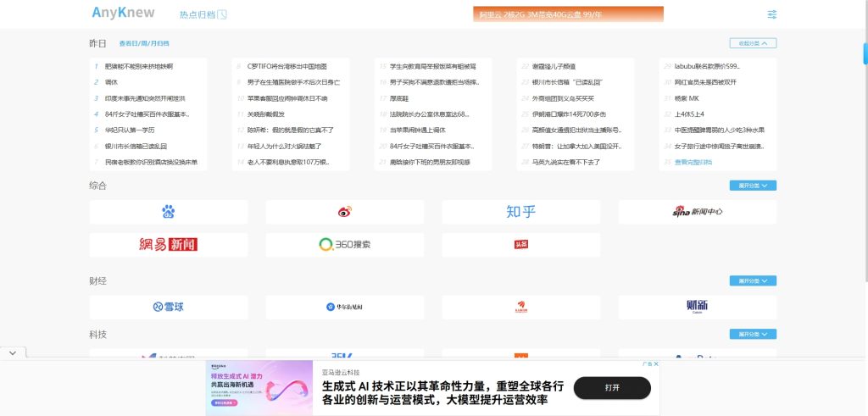Select the Zhihu (知乎) source card
This screenshot has width=868, height=416.
[x=520, y=212]
